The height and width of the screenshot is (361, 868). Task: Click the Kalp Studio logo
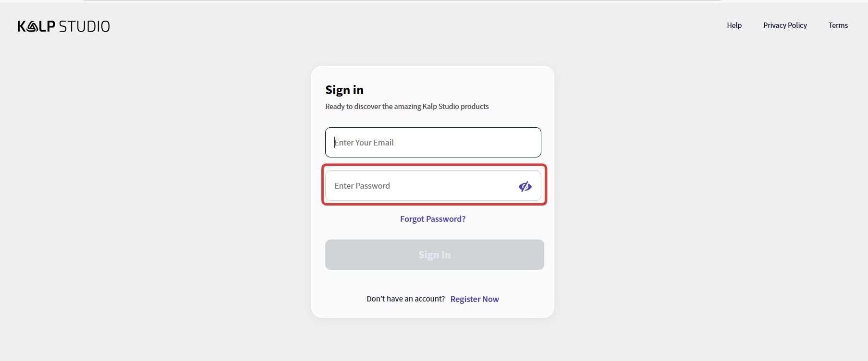pyautogui.click(x=63, y=26)
